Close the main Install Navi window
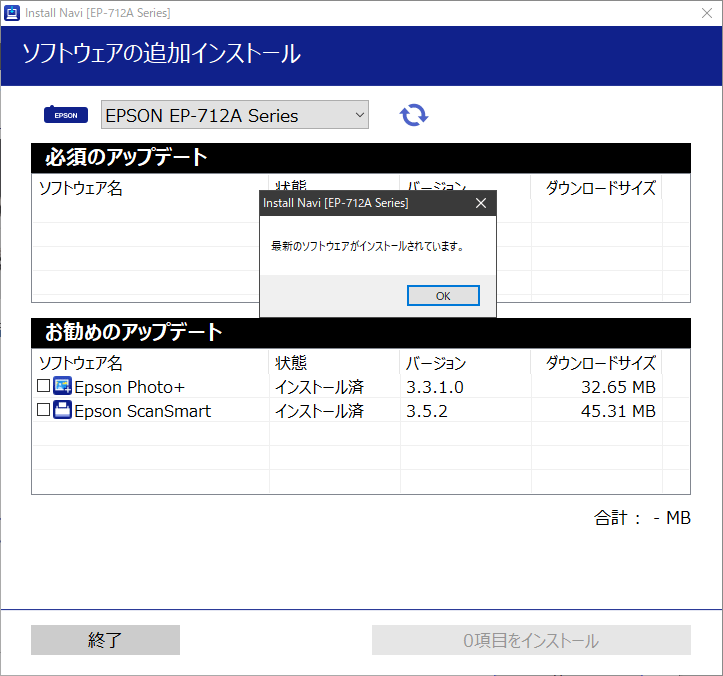The width and height of the screenshot is (723, 676). 707,13
